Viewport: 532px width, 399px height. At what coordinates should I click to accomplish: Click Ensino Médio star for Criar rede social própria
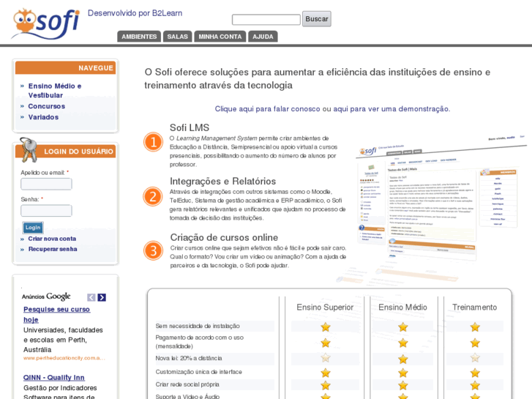point(403,385)
